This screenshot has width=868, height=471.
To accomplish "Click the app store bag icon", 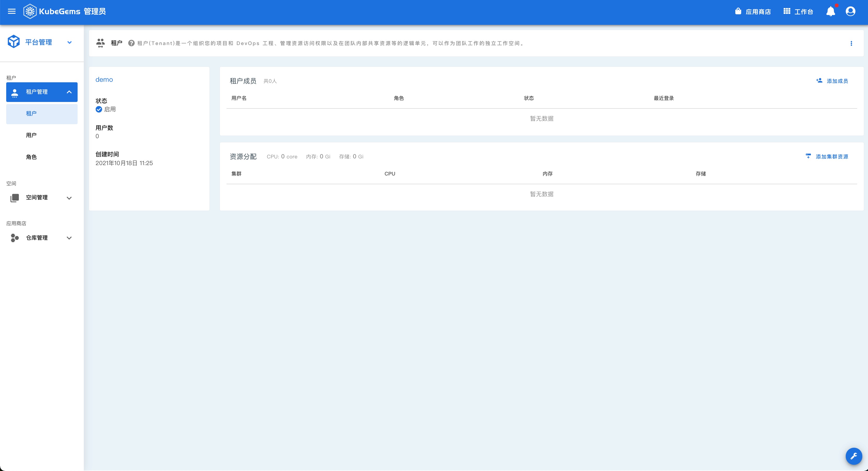I will point(738,11).
